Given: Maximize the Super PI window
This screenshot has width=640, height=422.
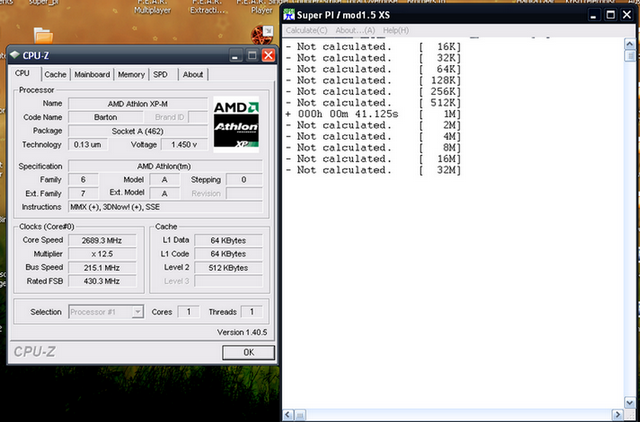Looking at the screenshot, I should click(610, 15).
